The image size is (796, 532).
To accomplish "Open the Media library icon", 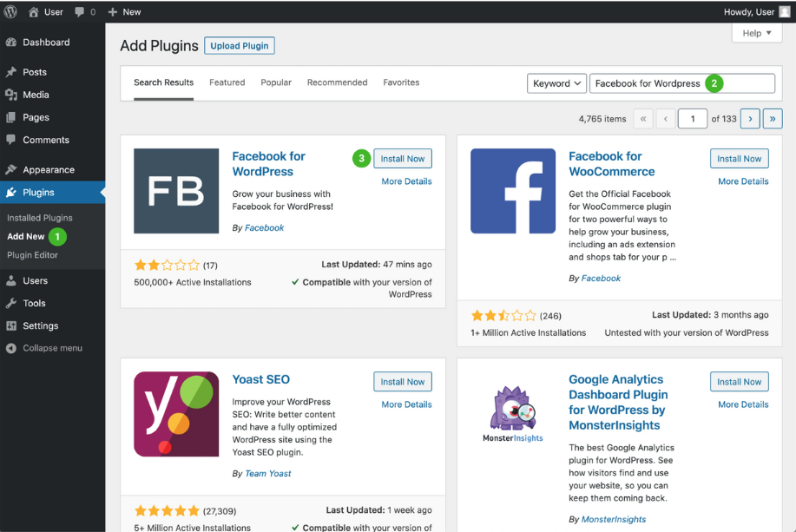I will click(x=11, y=95).
